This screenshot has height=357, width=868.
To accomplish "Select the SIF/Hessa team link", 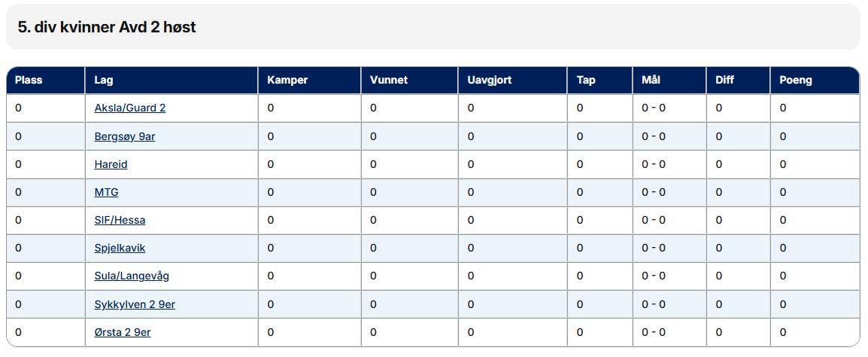I will (x=120, y=220).
